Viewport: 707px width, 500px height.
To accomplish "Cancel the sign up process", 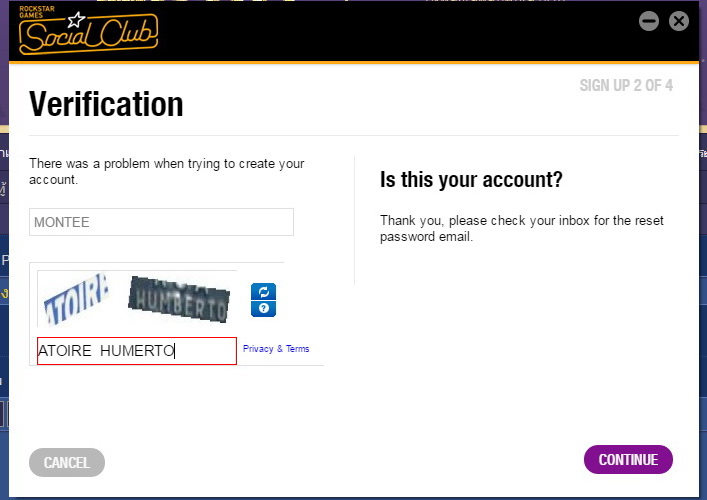I will [x=67, y=463].
